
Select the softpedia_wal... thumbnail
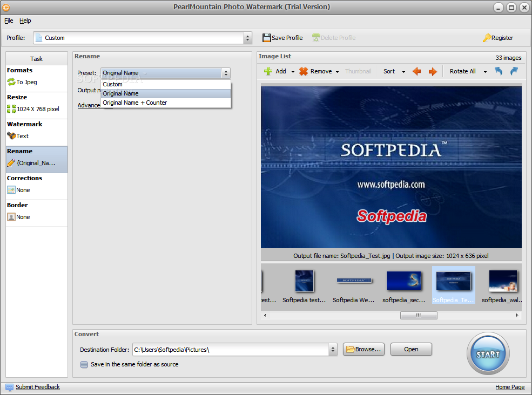[x=502, y=285]
